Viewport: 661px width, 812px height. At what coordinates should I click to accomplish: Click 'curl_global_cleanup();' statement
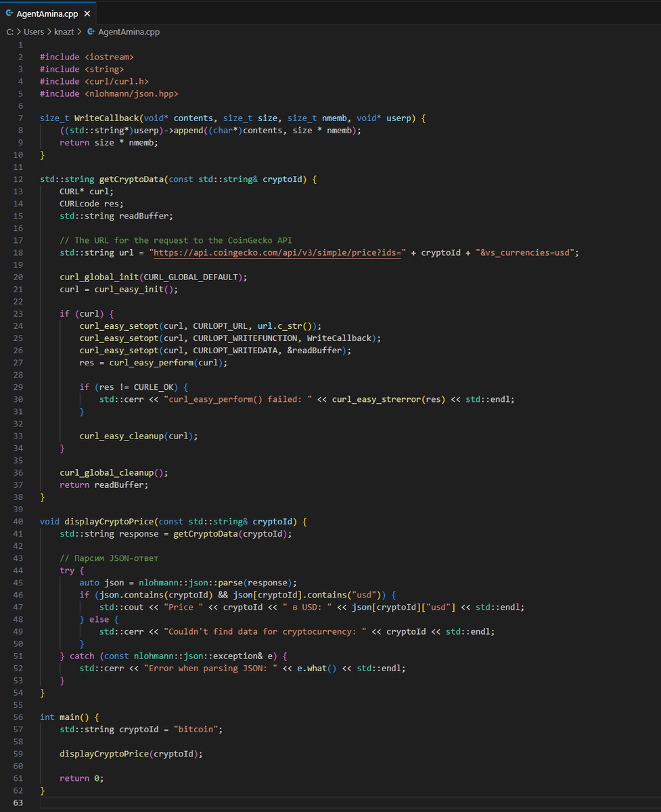click(x=114, y=473)
